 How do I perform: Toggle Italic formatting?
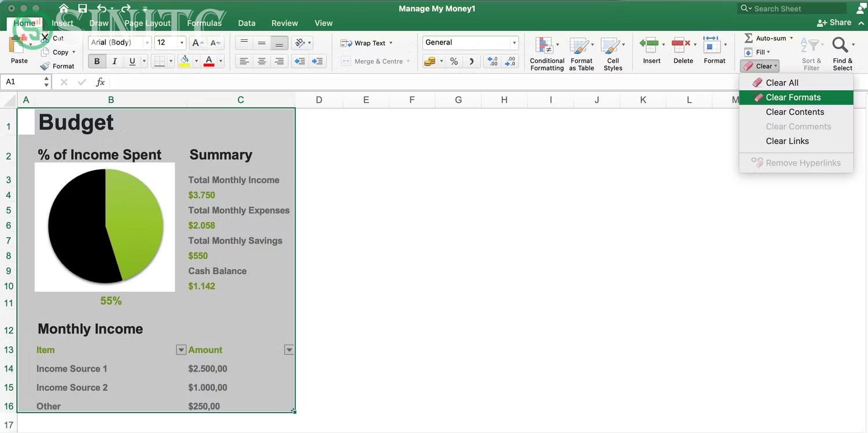click(115, 61)
